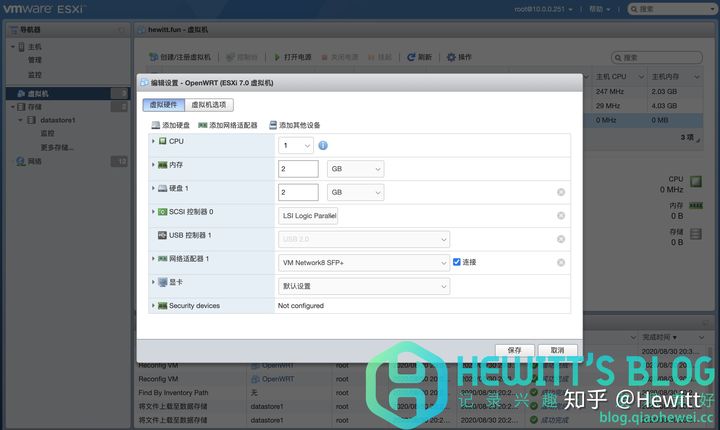Viewport: 720px width, 430px height.
Task: Open the VM Network8 SFP+ dropdown
Action: coord(364,262)
